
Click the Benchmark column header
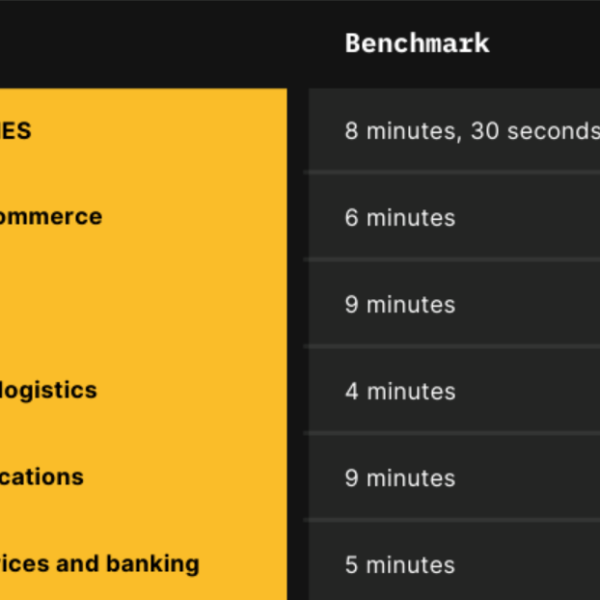point(417,43)
